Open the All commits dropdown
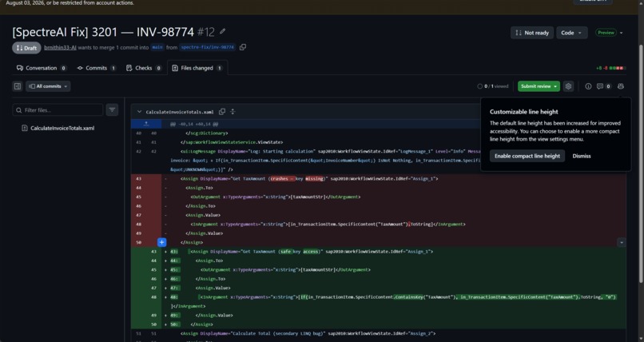 [48, 86]
